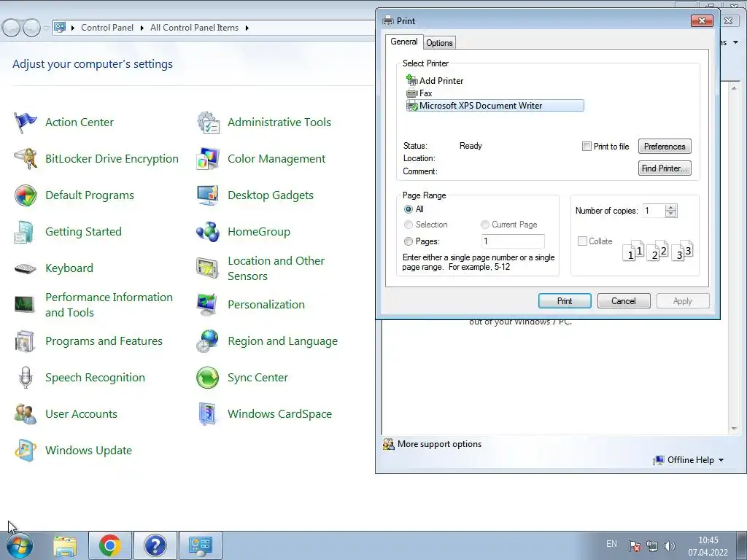Image resolution: width=747 pixels, height=560 pixels.
Task: Open the Region and Language icon
Action: [207, 341]
